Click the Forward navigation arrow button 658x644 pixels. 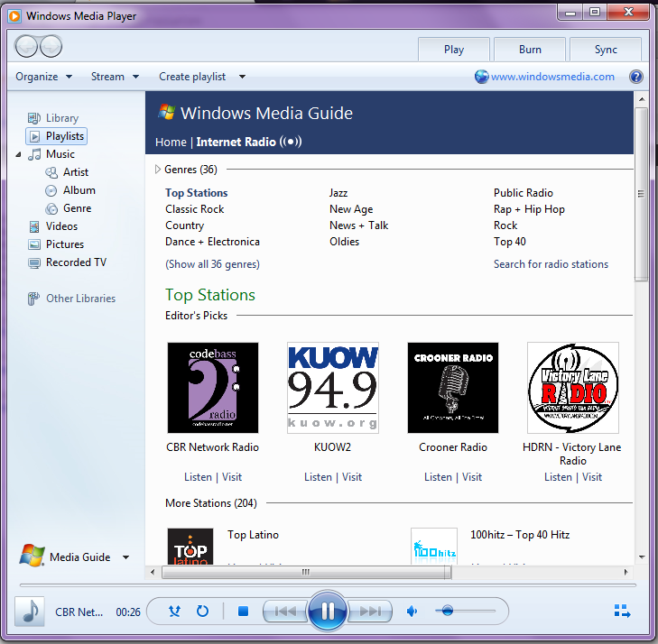point(51,46)
